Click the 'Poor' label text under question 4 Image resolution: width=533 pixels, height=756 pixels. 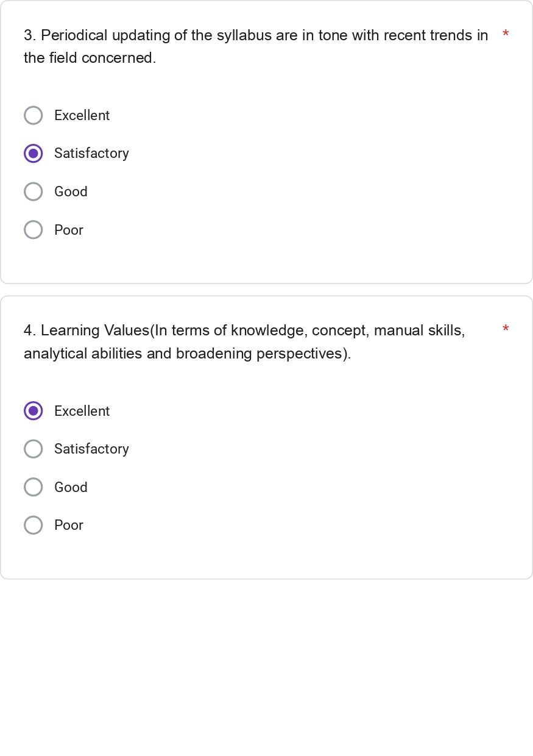68,525
